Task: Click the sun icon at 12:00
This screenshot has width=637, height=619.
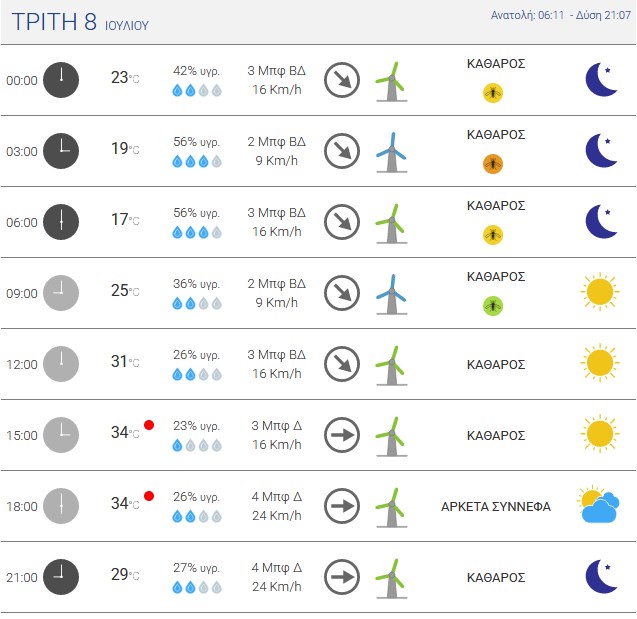Action: [598, 364]
